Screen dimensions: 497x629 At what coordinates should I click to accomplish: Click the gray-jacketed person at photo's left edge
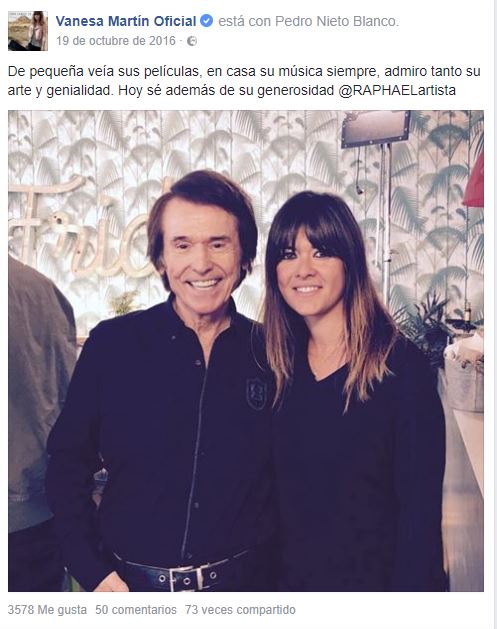coord(39,421)
